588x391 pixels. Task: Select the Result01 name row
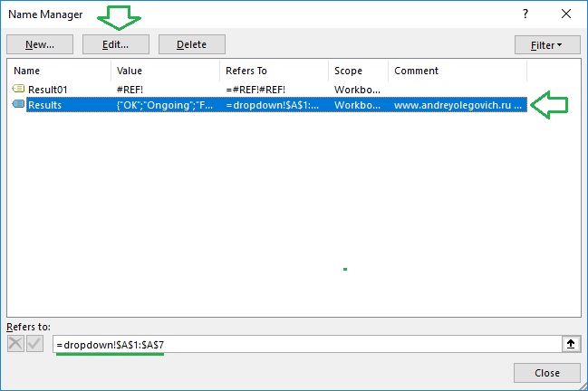click(269, 90)
